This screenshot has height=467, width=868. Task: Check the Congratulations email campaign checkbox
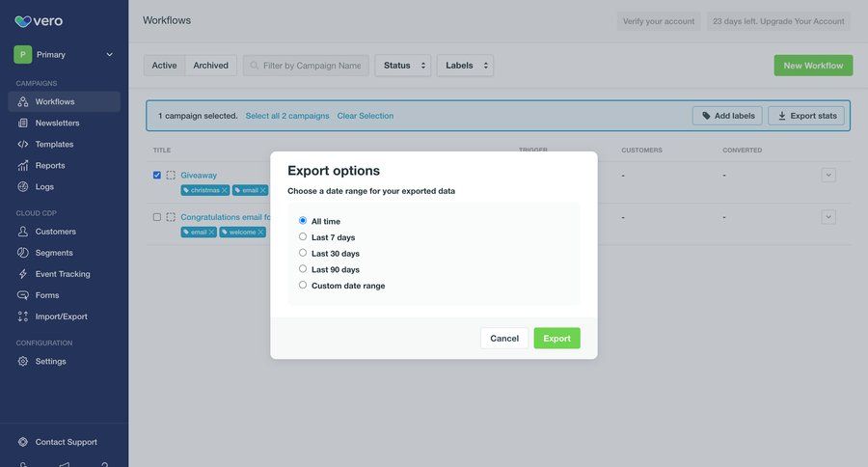pos(157,217)
